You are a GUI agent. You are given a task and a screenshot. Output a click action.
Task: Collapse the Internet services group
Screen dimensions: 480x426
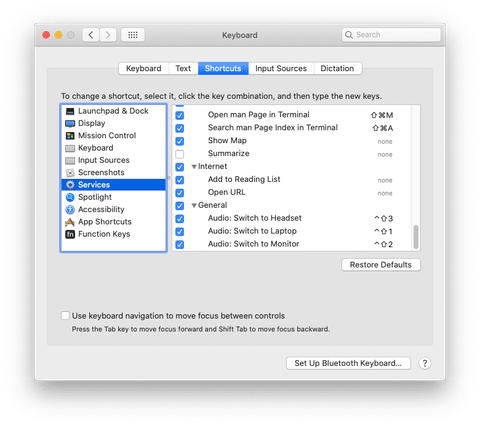click(194, 167)
